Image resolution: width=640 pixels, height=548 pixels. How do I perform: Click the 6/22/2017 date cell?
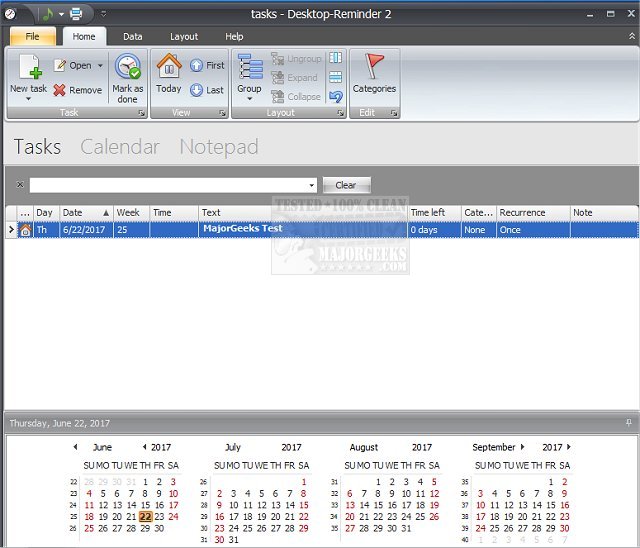(x=86, y=230)
